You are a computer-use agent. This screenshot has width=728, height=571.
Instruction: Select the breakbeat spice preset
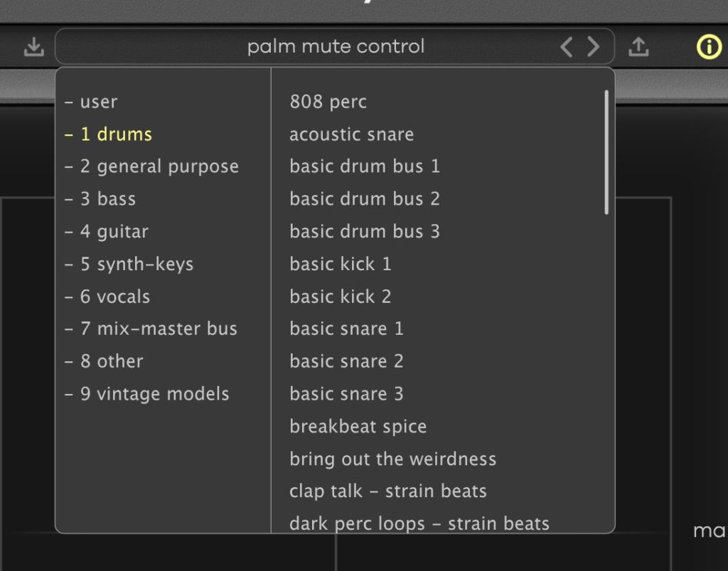(x=358, y=427)
